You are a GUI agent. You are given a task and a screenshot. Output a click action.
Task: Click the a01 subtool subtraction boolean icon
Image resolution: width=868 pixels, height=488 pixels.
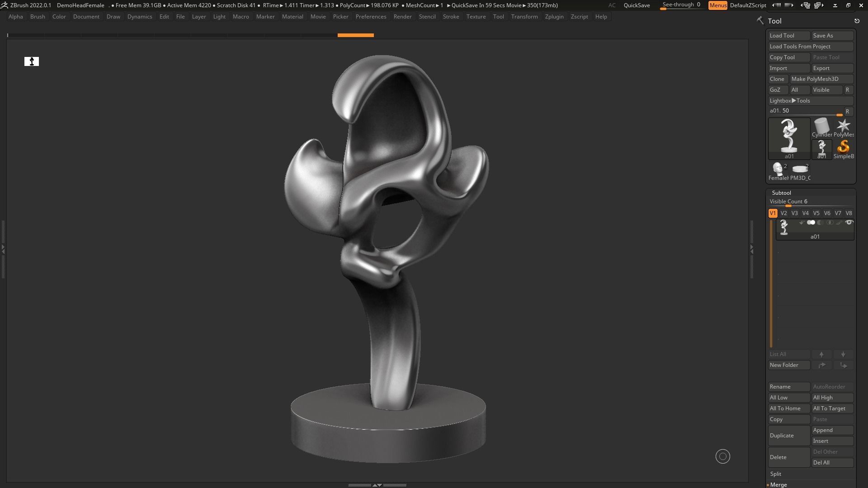pyautogui.click(x=821, y=223)
